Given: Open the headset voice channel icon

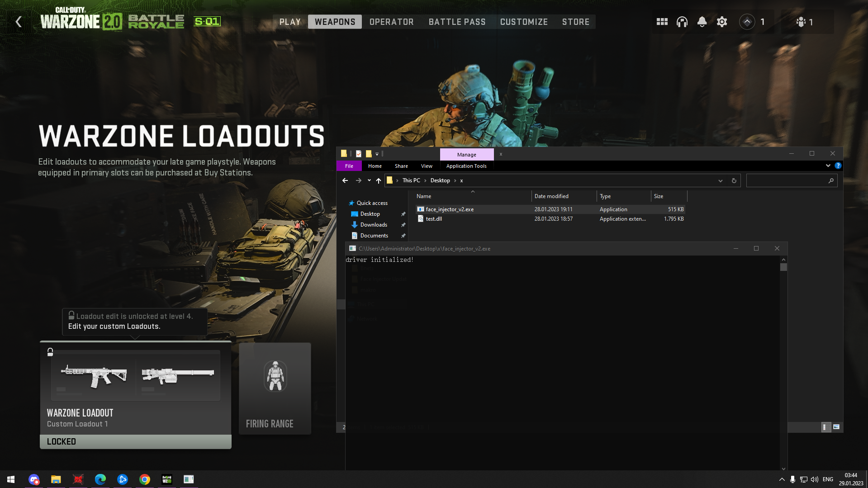Looking at the screenshot, I should 682,22.
